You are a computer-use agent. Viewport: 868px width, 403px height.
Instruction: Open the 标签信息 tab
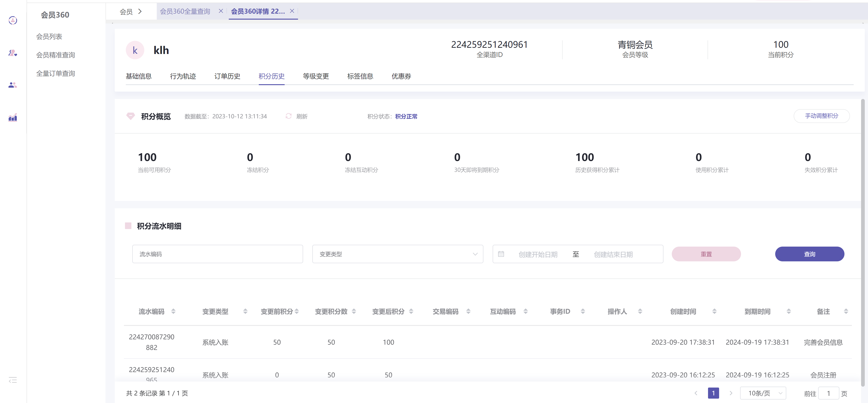coord(360,76)
